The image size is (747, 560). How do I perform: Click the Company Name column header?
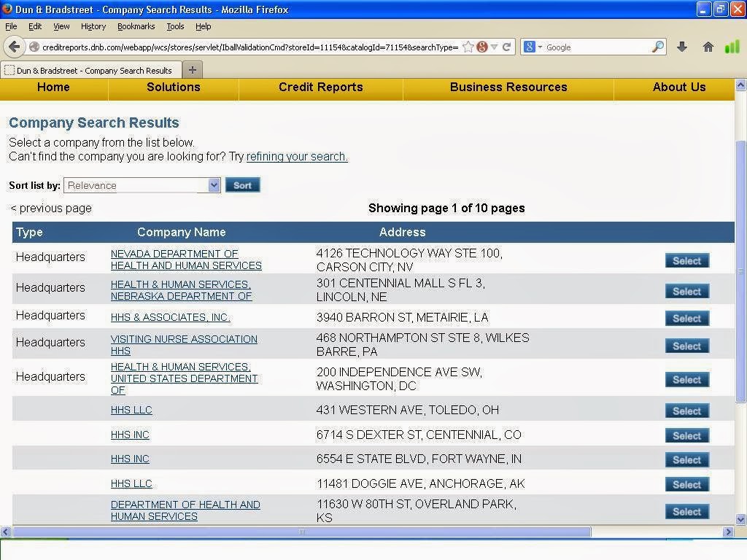[182, 232]
